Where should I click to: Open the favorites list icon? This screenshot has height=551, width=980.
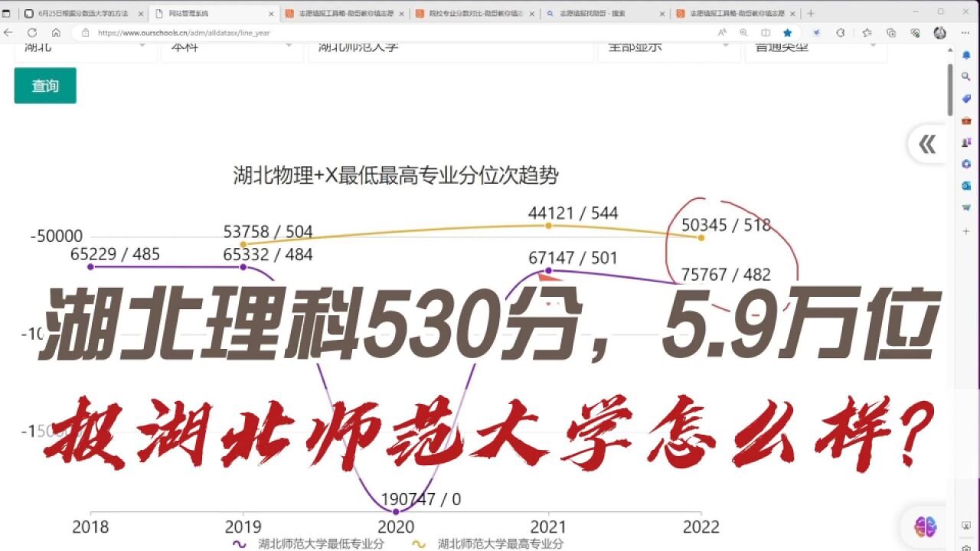click(x=867, y=33)
